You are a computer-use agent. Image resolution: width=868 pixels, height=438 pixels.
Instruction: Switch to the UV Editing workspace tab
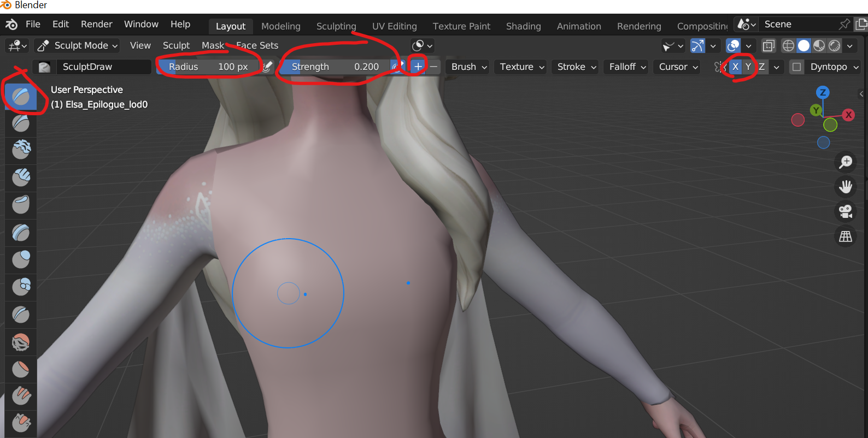point(395,26)
